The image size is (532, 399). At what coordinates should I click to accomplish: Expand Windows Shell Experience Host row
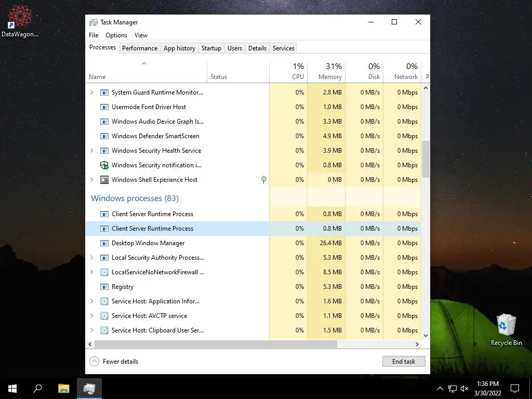[x=91, y=180]
